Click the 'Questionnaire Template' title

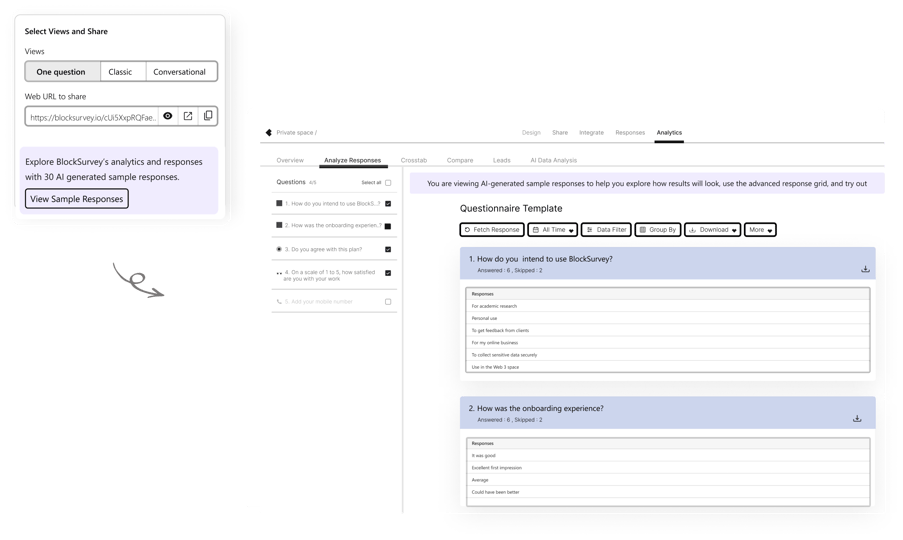coord(511,208)
